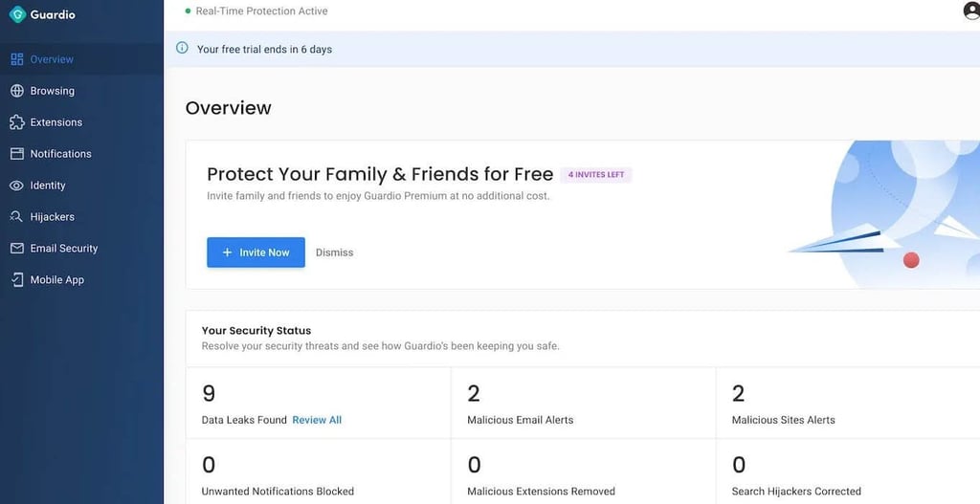Click the 4 INVITES LEFT badge

click(x=596, y=175)
